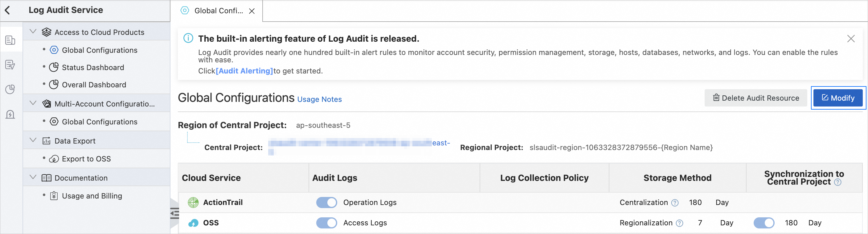
Task: Open Status Dashboard in sidebar
Action: (x=93, y=68)
